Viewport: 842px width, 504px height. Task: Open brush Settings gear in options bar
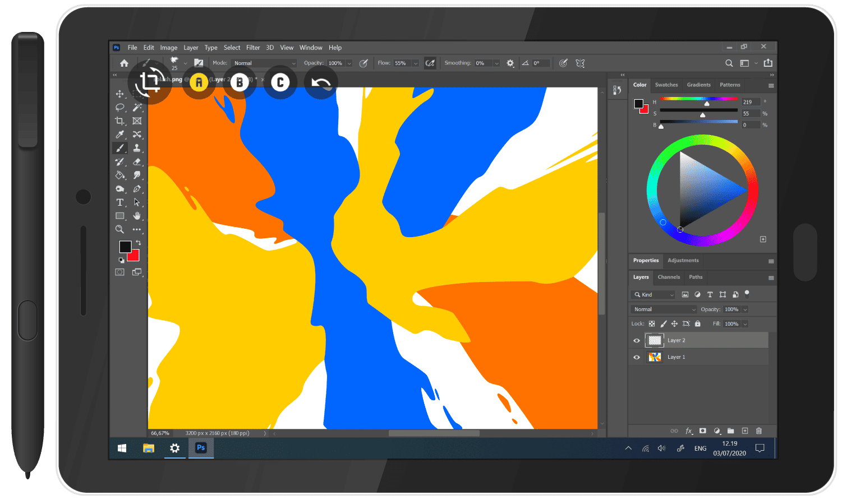510,63
